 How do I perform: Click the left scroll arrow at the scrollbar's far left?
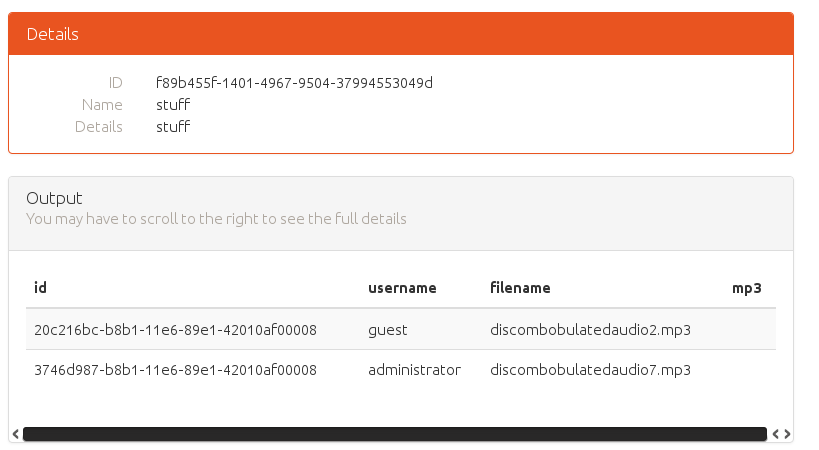[14, 434]
